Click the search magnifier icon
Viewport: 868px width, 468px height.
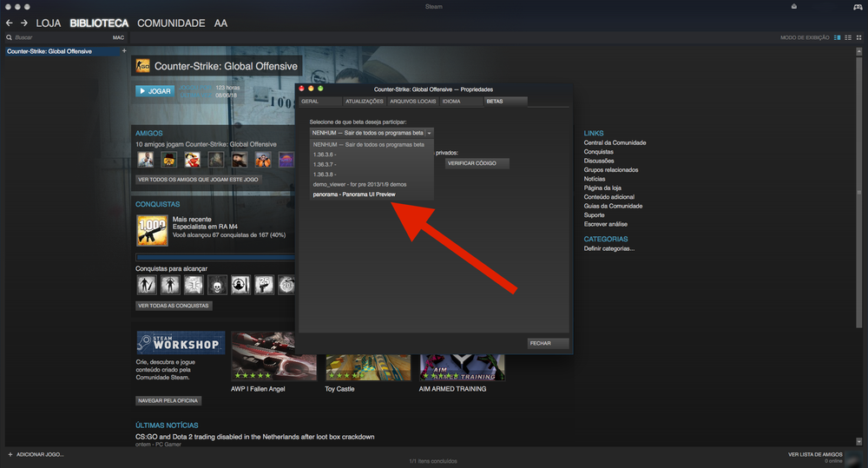pos(9,37)
